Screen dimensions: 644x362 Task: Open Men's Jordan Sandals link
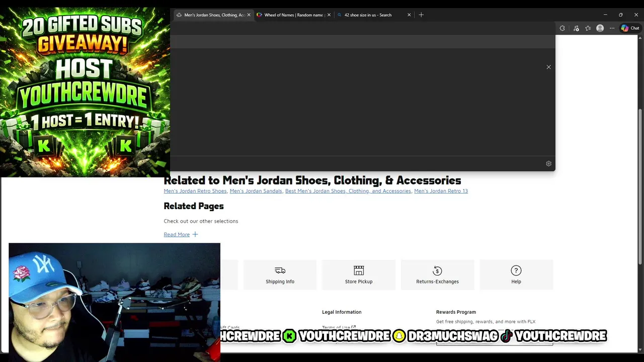click(x=256, y=191)
